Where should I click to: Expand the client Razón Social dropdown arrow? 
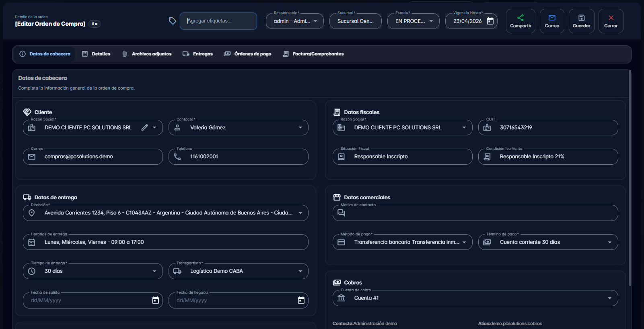click(x=154, y=127)
